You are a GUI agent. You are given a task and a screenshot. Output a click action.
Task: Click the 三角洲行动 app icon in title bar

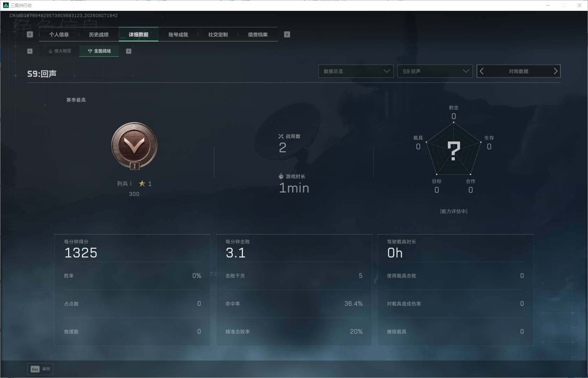coord(6,5)
